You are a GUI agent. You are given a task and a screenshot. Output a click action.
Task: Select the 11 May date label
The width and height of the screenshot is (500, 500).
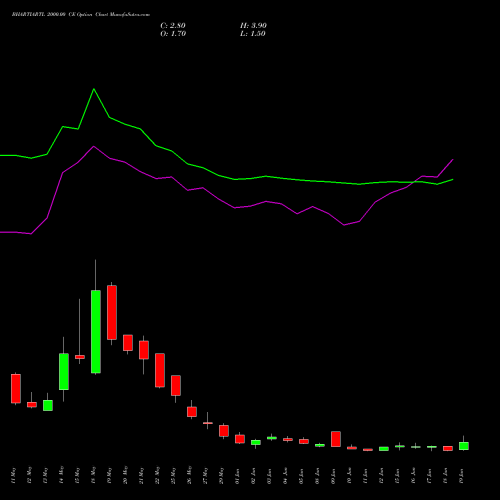(13, 476)
